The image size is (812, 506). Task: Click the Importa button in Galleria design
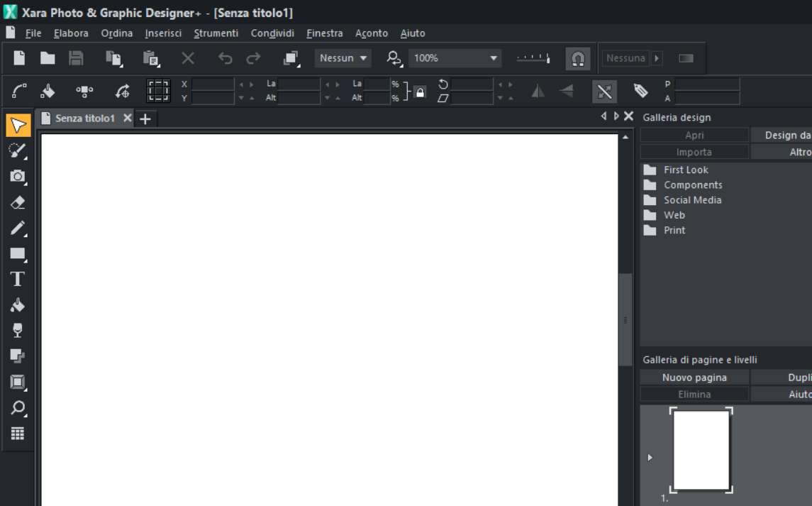pos(694,152)
